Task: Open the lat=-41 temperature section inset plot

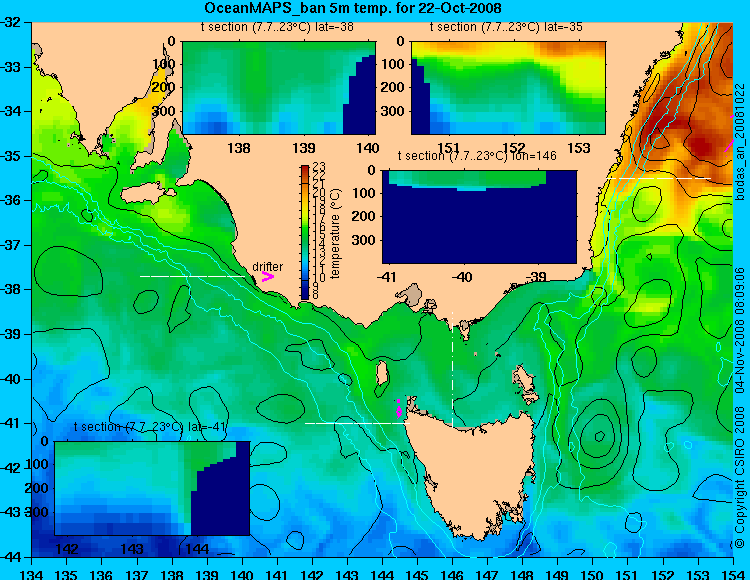Action: 152,488
